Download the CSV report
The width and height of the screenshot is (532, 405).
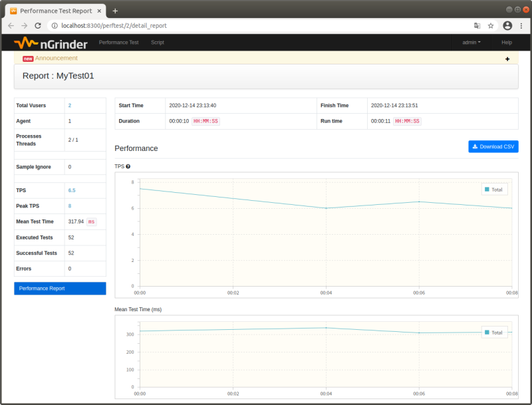click(493, 146)
